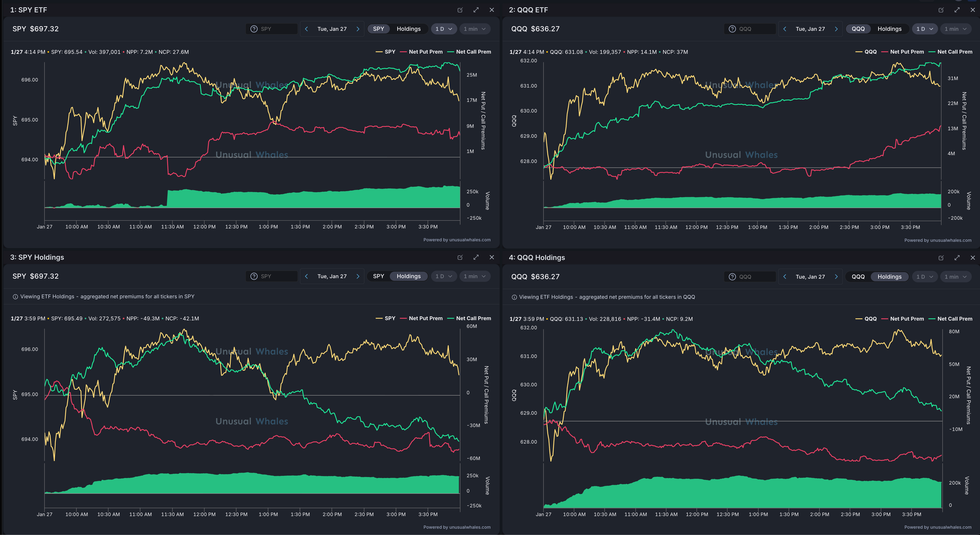
Task: Click Tue, Jan 27 date in SPY Holdings
Action: tap(332, 276)
